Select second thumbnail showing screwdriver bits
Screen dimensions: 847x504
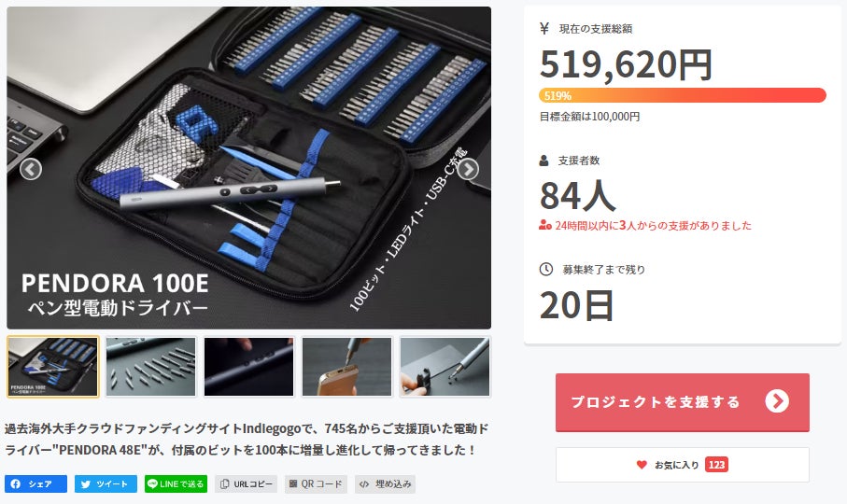click(x=150, y=367)
